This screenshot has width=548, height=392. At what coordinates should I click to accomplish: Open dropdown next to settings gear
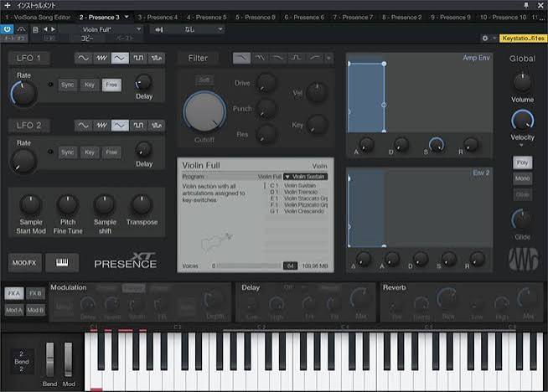click(x=494, y=38)
